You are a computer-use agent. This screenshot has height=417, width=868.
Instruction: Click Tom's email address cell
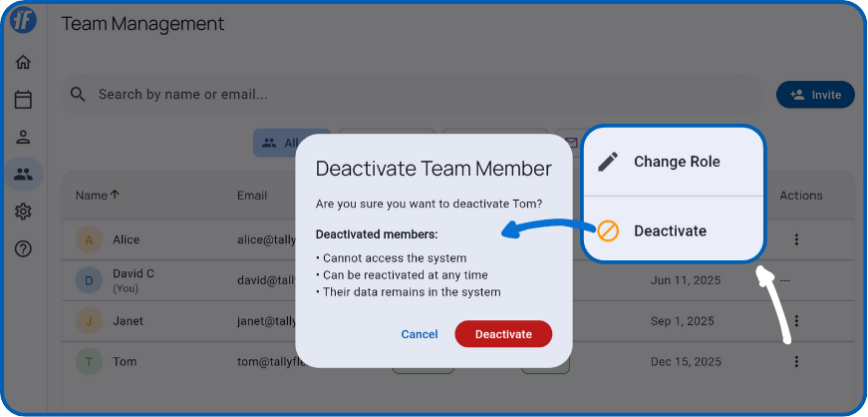tap(266, 361)
